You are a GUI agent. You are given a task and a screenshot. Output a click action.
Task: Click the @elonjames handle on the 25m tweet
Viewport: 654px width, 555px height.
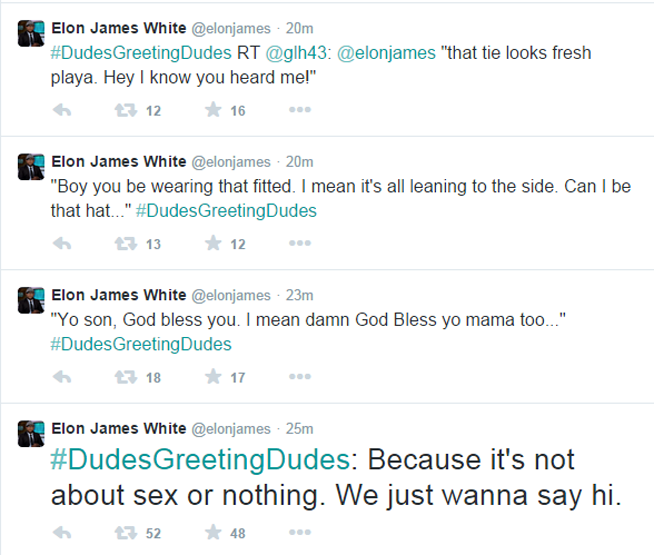pos(230,428)
